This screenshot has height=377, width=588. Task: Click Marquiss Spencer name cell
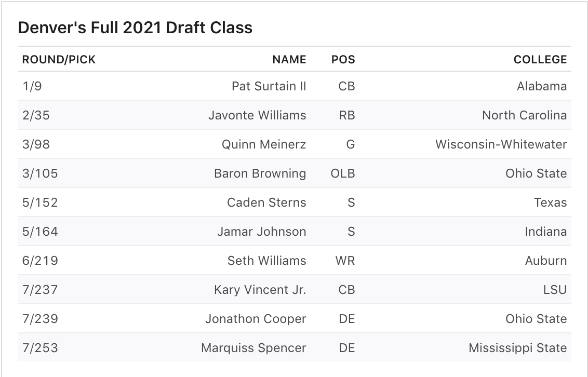coord(253,348)
